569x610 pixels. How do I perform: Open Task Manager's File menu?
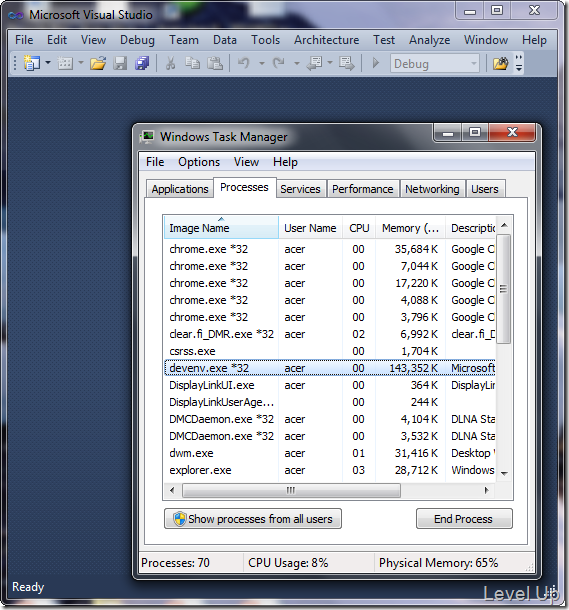[155, 162]
